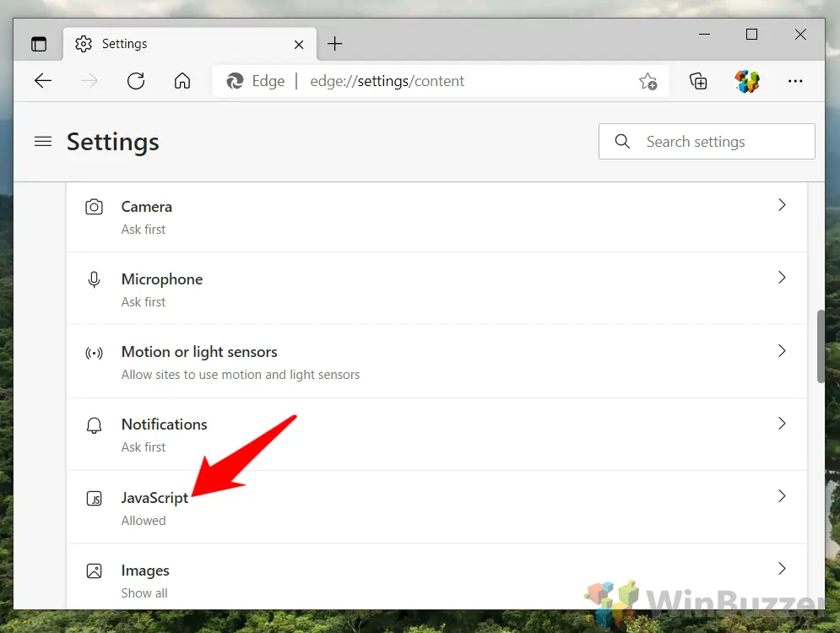Open Motion or light sensors settings
Image resolution: width=840 pixels, height=633 pixels.
click(x=199, y=352)
